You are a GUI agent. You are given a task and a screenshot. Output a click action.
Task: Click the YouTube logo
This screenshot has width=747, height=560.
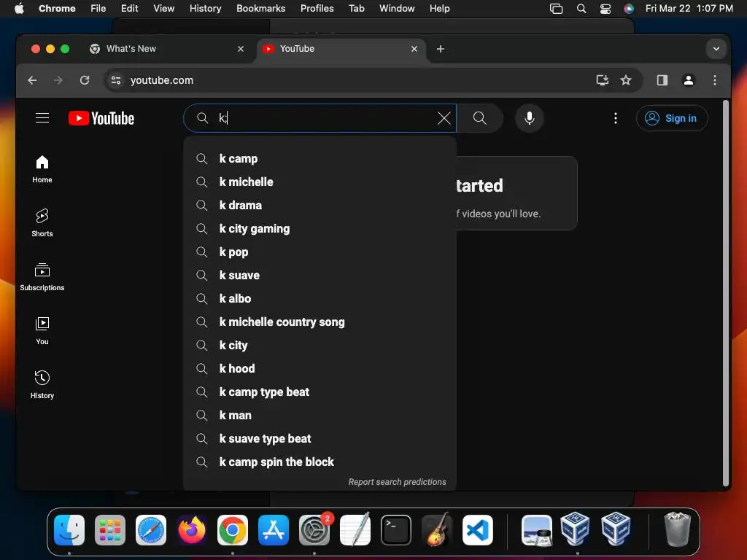point(101,118)
